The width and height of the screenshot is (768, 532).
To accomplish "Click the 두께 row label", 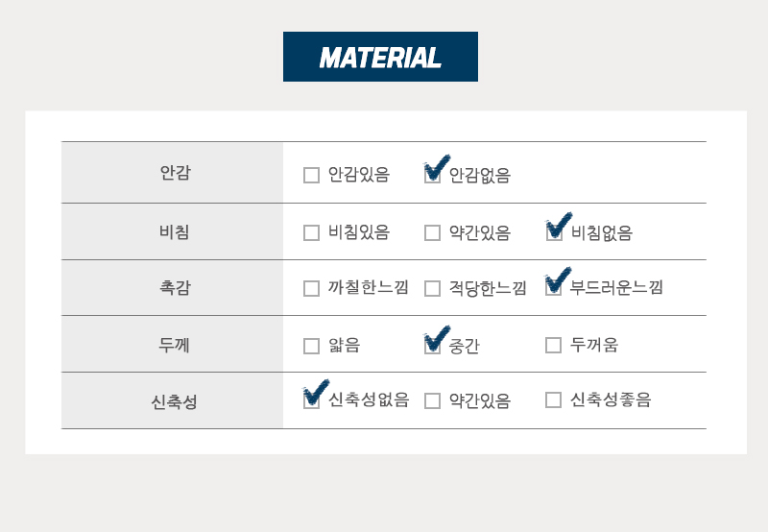I will 174,345.
